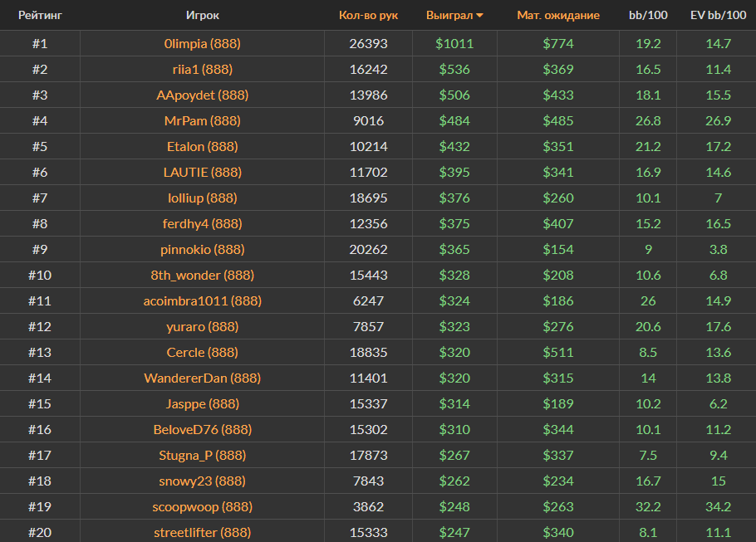
Task: Click the Рейтинг column header
Action: (40, 15)
